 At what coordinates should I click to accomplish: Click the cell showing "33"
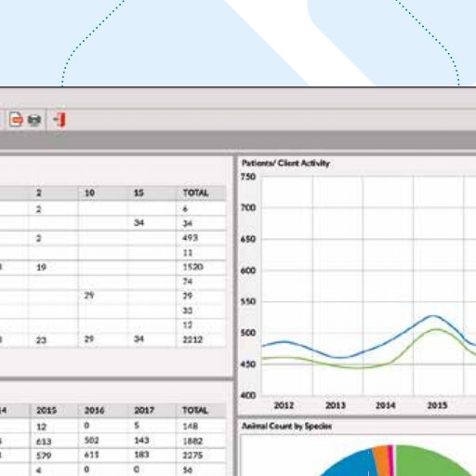click(188, 311)
